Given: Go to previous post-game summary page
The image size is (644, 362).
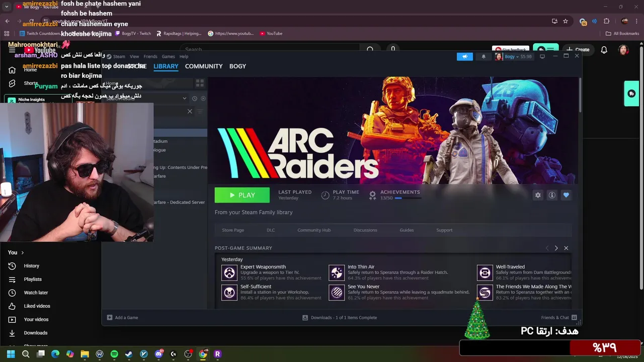Looking at the screenshot, I should pyautogui.click(x=547, y=248).
